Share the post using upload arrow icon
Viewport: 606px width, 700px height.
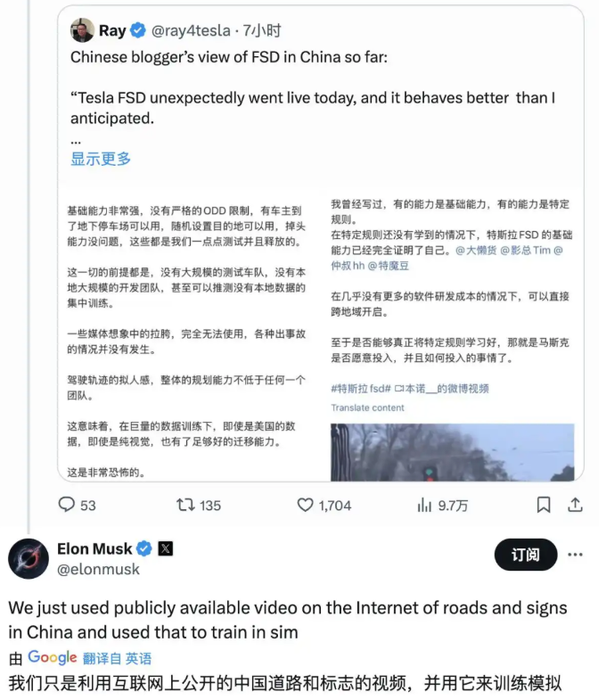click(x=575, y=505)
